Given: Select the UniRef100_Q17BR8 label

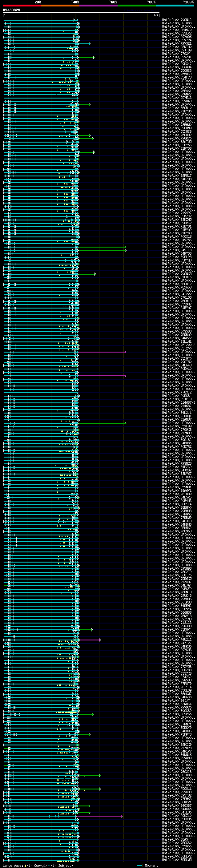Looking at the screenshot, I should point(176,748).
